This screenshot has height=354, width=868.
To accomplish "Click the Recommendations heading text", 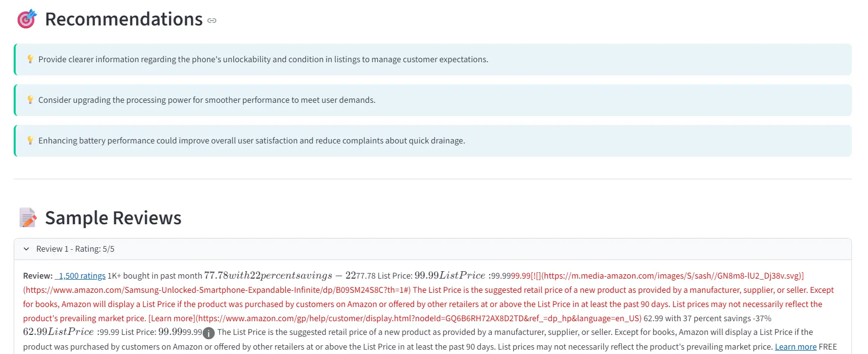I will tap(124, 19).
